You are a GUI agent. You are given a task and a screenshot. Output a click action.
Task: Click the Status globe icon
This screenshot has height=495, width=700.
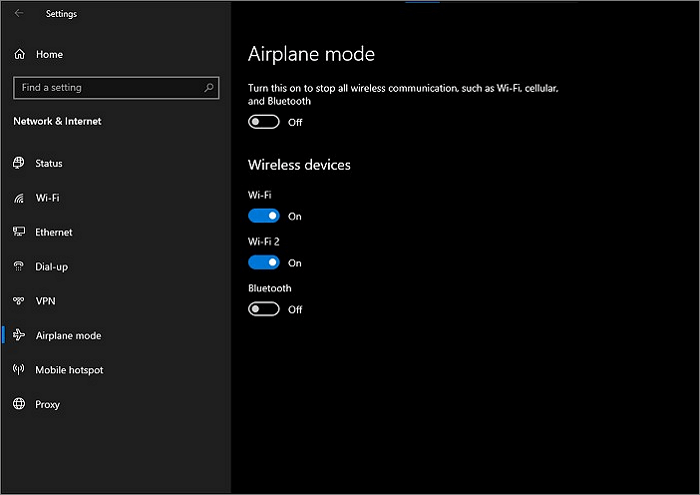[18, 163]
